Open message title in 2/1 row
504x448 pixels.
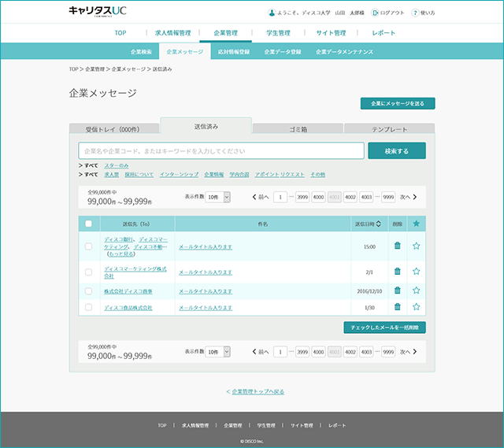tap(206, 272)
